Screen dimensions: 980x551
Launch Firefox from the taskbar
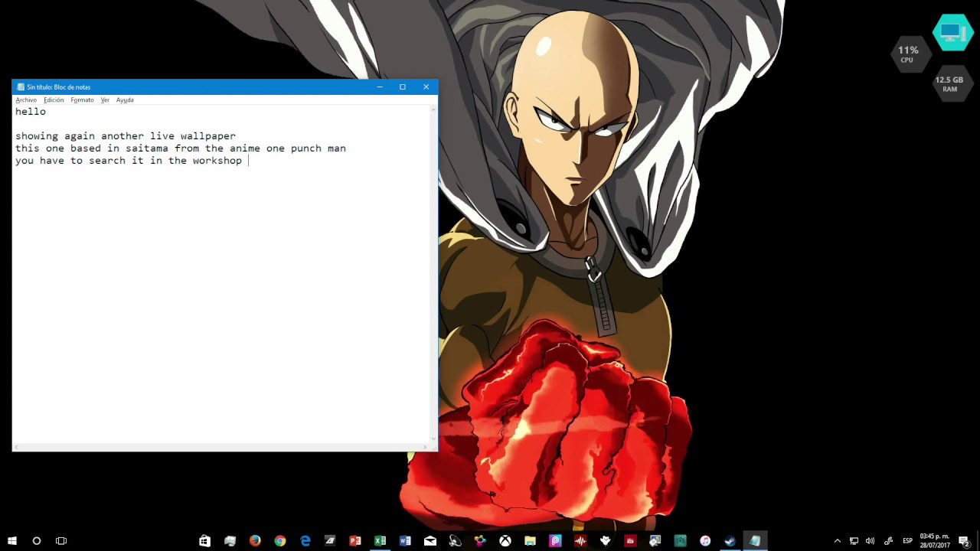coord(255,541)
